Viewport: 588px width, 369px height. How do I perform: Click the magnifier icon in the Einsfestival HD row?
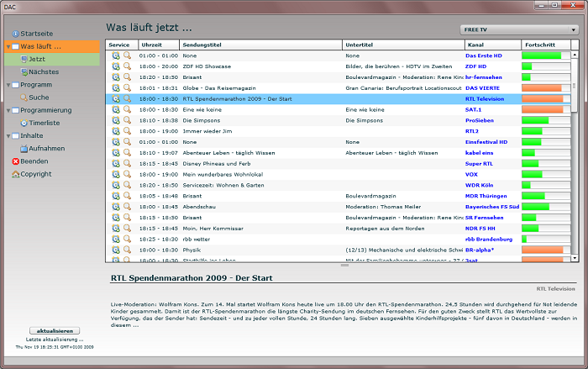coord(128,142)
